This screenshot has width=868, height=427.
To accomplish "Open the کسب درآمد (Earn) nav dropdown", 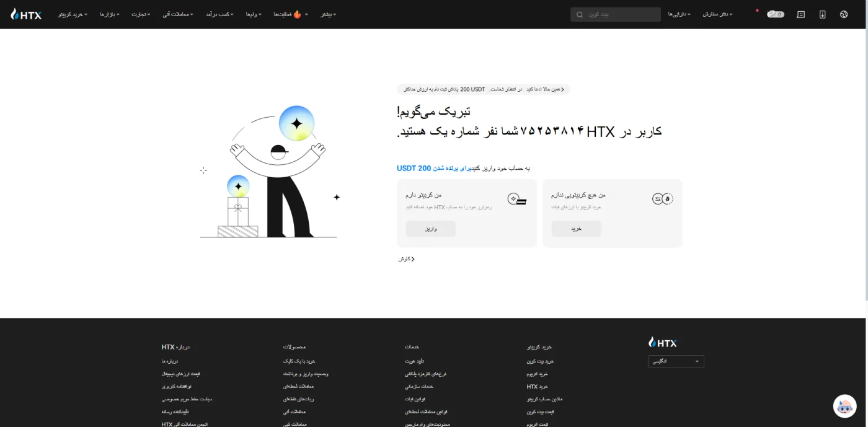I will (x=219, y=14).
